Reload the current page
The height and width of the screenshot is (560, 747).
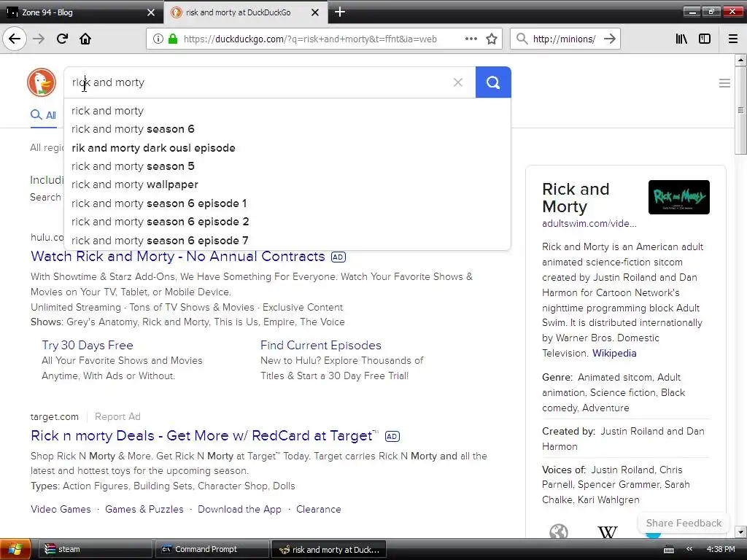point(62,39)
